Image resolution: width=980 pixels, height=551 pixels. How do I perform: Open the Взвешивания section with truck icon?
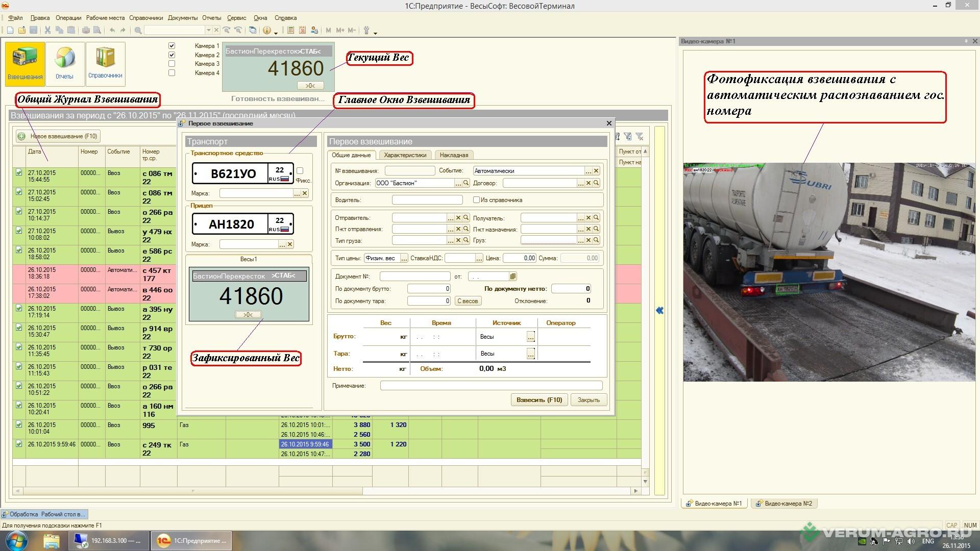pyautogui.click(x=25, y=64)
